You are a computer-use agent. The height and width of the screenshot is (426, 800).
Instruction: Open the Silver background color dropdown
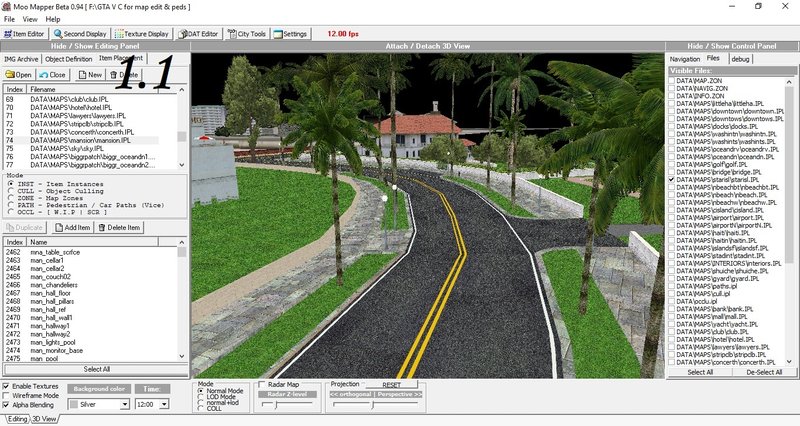124,404
